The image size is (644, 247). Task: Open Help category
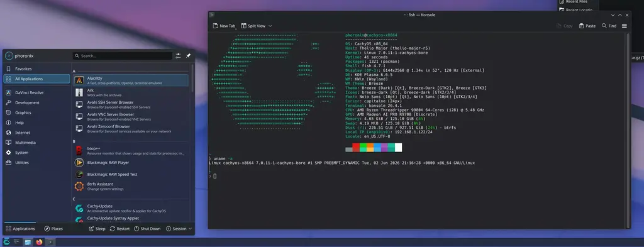tap(36, 123)
